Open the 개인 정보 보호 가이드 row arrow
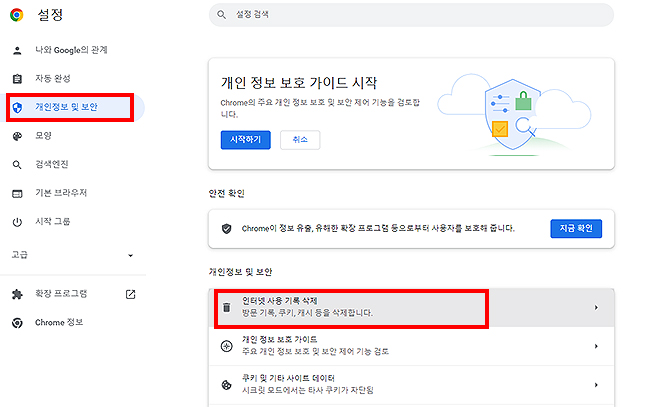Image resolution: width=650 pixels, height=407 pixels. point(596,346)
